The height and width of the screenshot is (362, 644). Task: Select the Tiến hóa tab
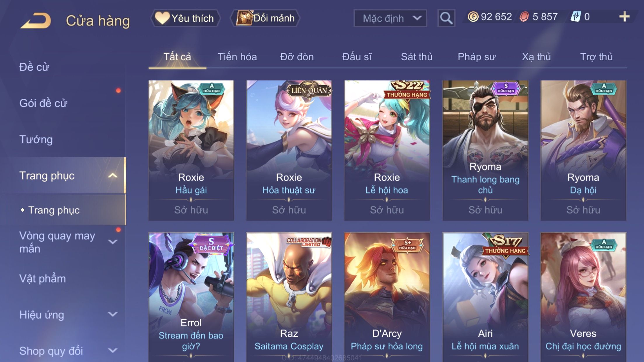pyautogui.click(x=237, y=57)
